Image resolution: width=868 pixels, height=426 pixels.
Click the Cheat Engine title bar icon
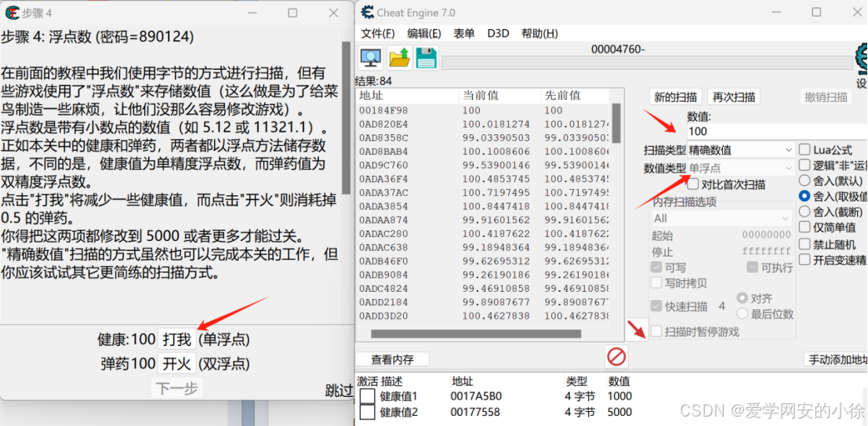point(367,12)
